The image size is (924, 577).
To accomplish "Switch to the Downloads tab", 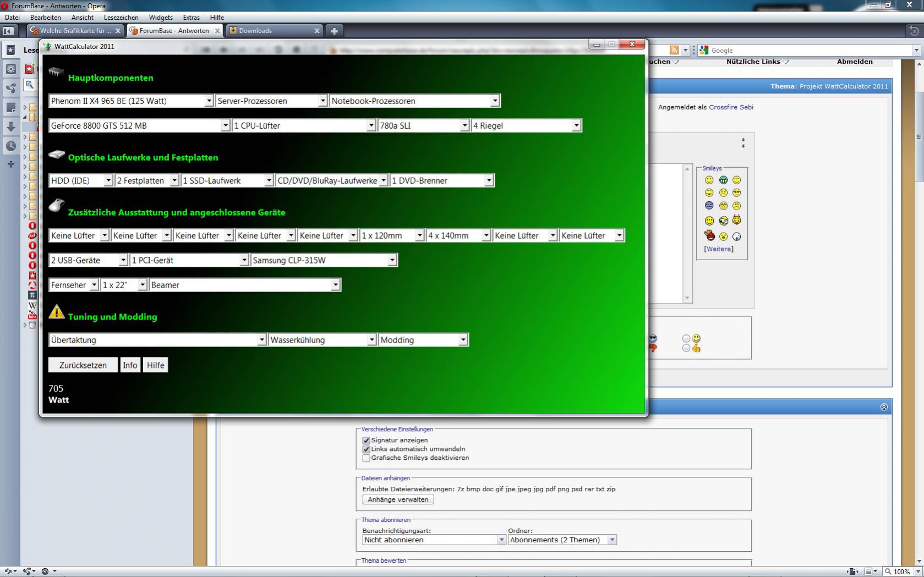I will point(274,31).
